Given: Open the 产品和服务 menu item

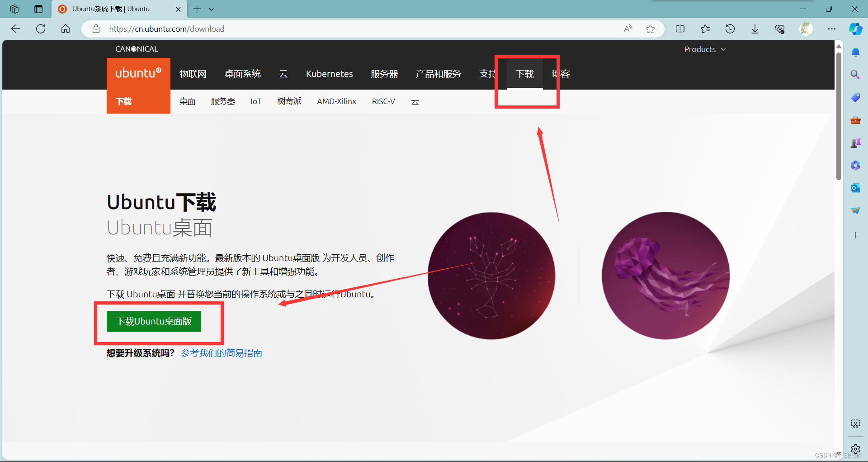Looking at the screenshot, I should point(439,74).
